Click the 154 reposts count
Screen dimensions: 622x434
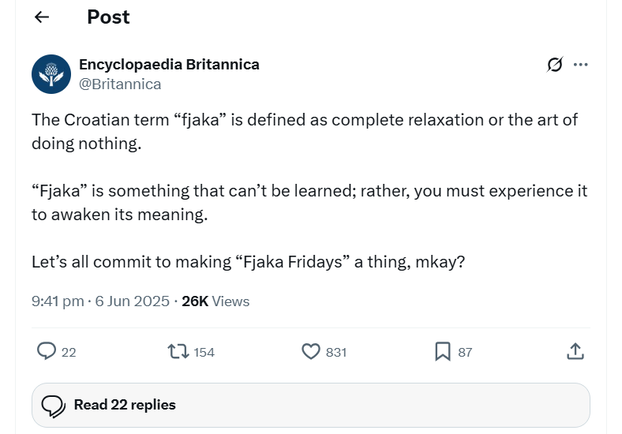coord(204,352)
